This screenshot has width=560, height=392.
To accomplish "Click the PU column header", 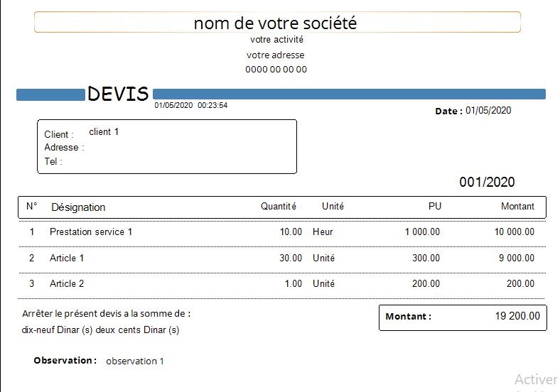I will [434, 207].
